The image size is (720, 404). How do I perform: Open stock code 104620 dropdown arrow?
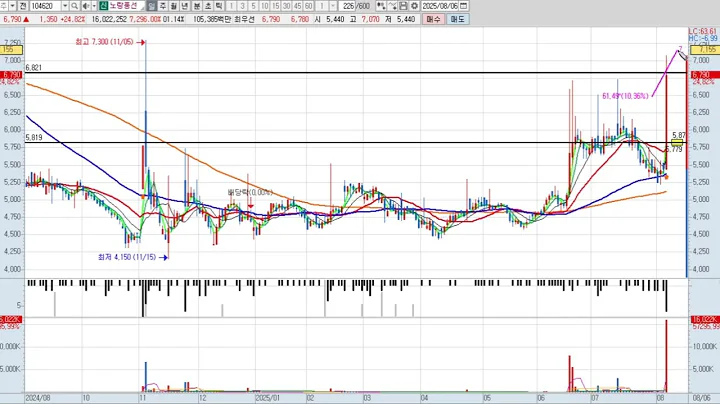pyautogui.click(x=65, y=6)
